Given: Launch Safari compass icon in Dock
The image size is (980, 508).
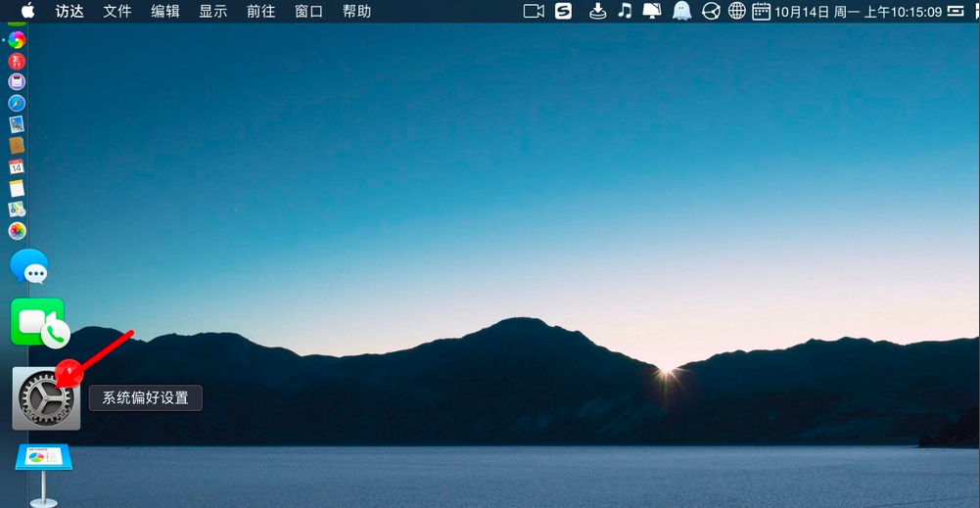Looking at the screenshot, I should coord(17,103).
